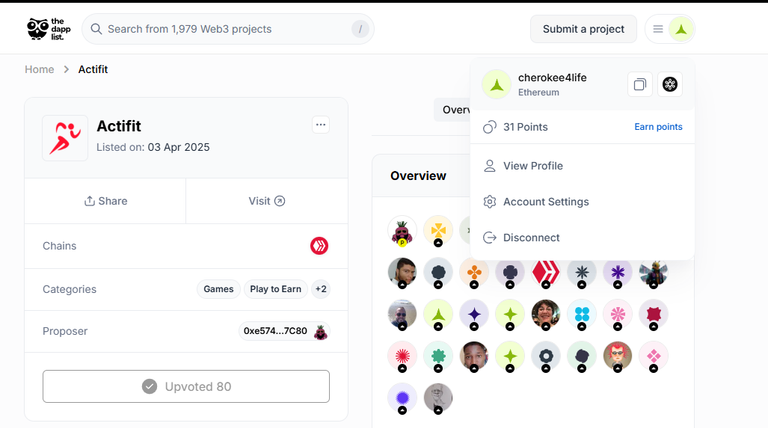
Task: Toggle the Upvoted 80 button
Action: click(186, 386)
